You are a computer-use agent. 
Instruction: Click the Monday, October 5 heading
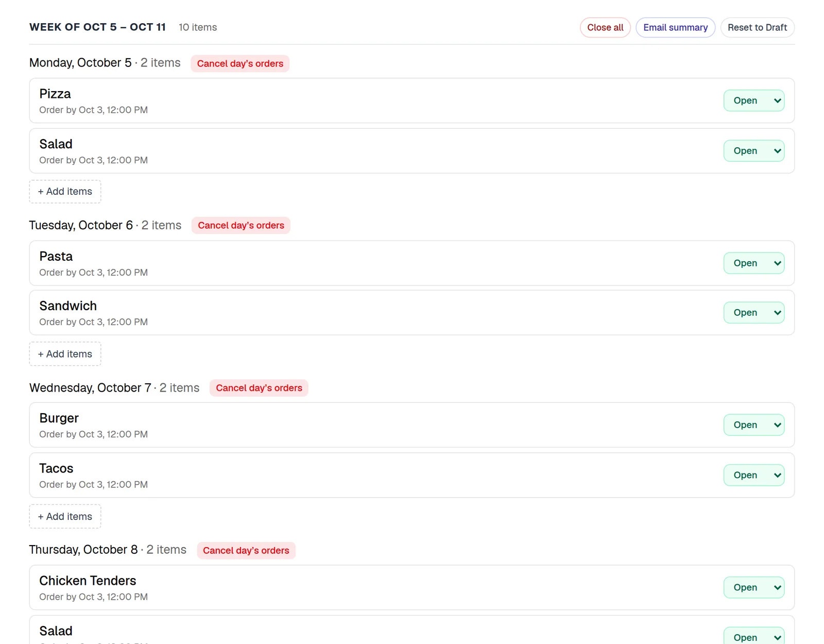pos(80,63)
